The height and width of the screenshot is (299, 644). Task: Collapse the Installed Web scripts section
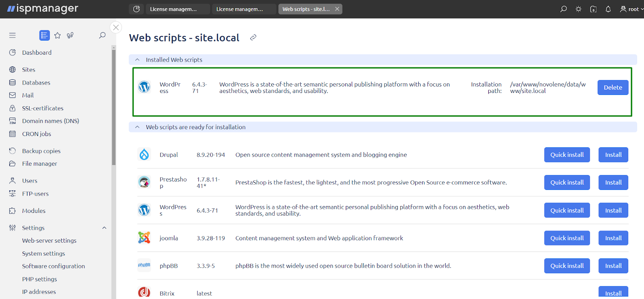[x=137, y=60]
